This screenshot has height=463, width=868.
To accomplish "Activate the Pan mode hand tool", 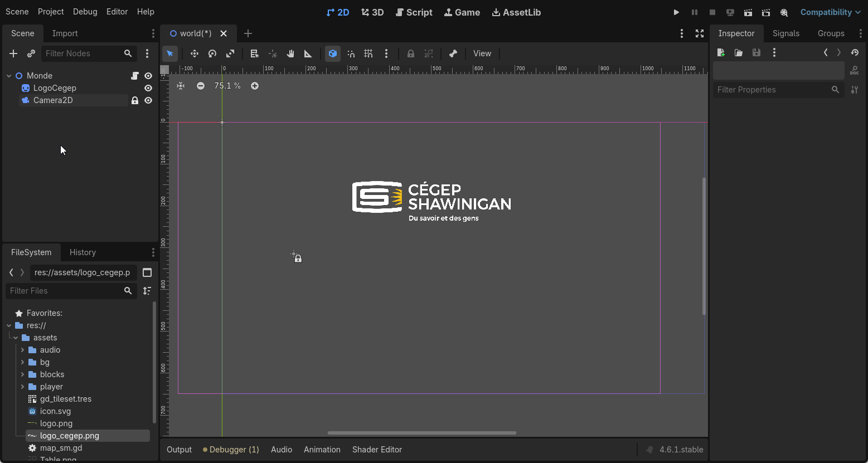I will [x=290, y=53].
